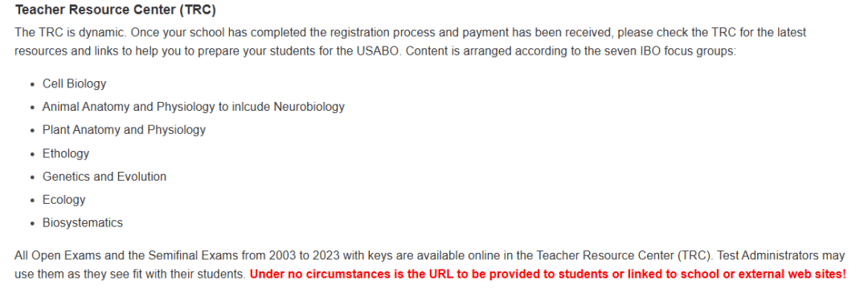Click Animal Anatomy and Physiology list entry

coord(194,108)
